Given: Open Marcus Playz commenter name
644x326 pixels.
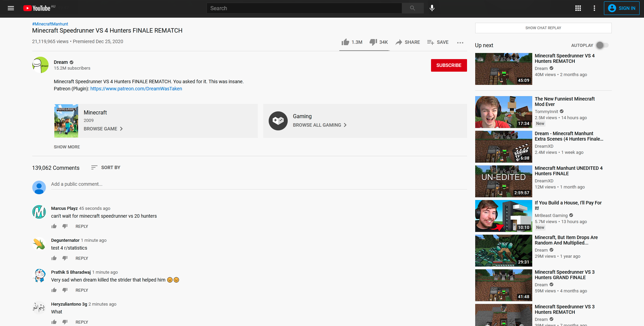Looking at the screenshot, I should [65, 209].
